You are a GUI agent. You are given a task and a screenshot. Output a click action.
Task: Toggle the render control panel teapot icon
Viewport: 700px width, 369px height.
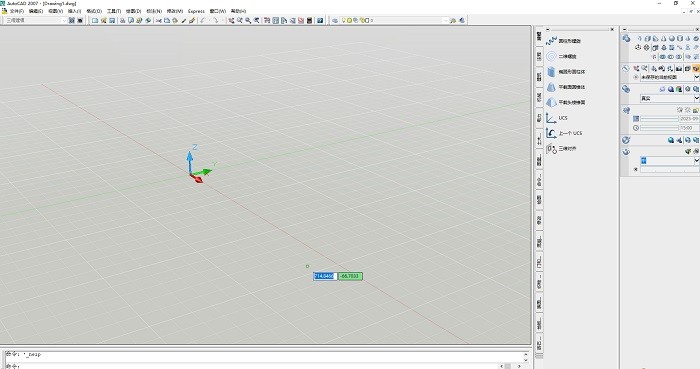(626, 152)
